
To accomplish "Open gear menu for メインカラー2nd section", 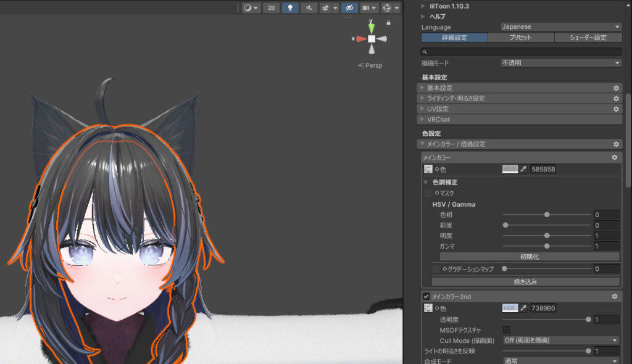I will [614, 297].
